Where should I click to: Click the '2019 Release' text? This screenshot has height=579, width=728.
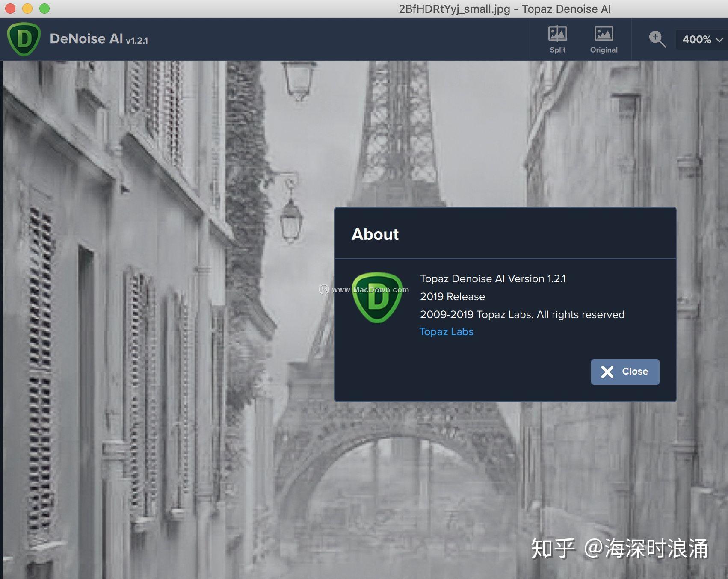453,297
